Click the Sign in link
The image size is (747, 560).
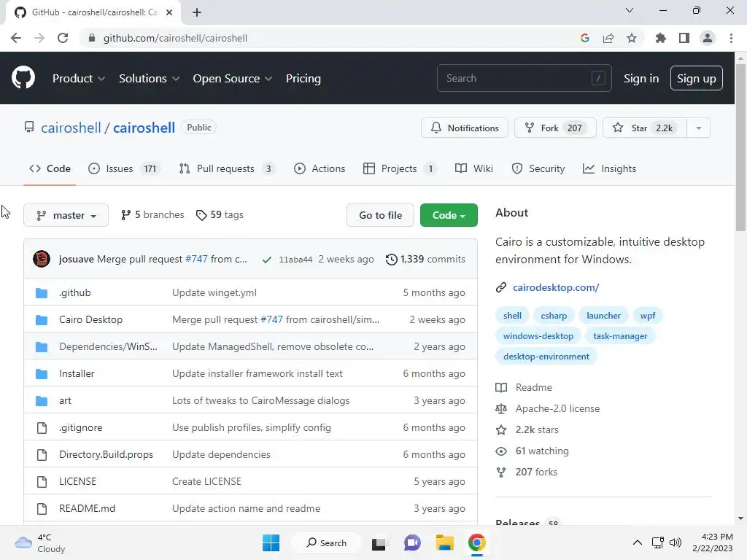point(641,79)
